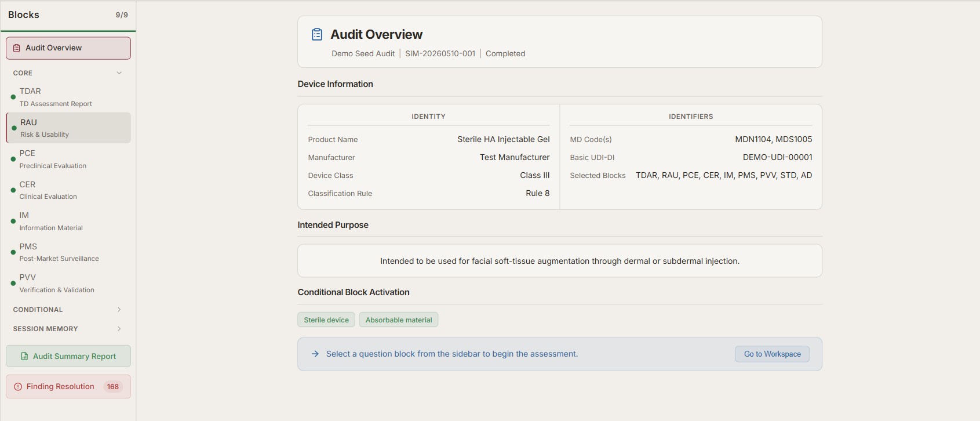
Task: Click the IDENTIFIERS column header
Action: [x=691, y=117]
